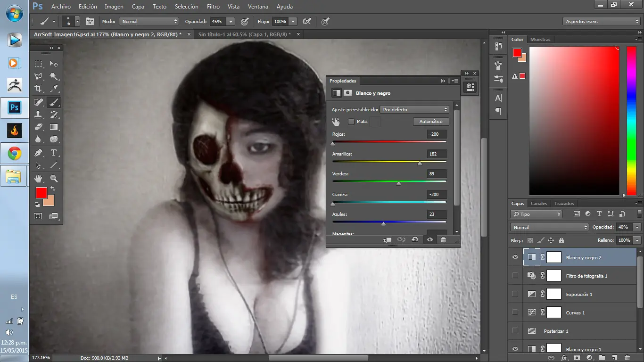Show the Curvas 1 layer
644x362 pixels.
pos(515,313)
